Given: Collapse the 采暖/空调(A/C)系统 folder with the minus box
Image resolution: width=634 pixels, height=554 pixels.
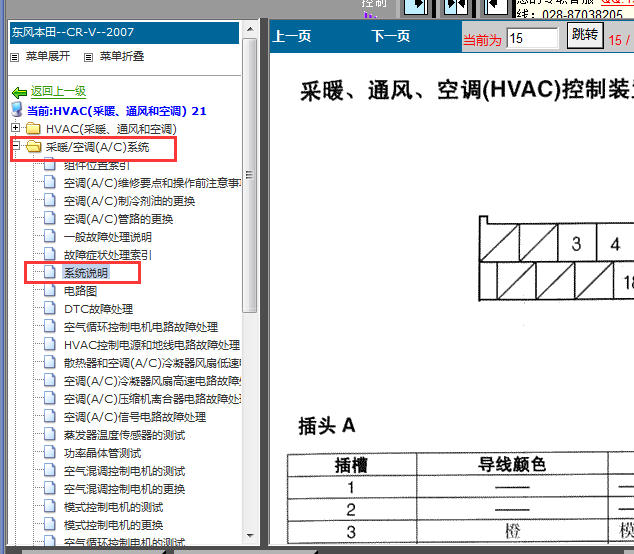Looking at the screenshot, I should tap(15, 146).
